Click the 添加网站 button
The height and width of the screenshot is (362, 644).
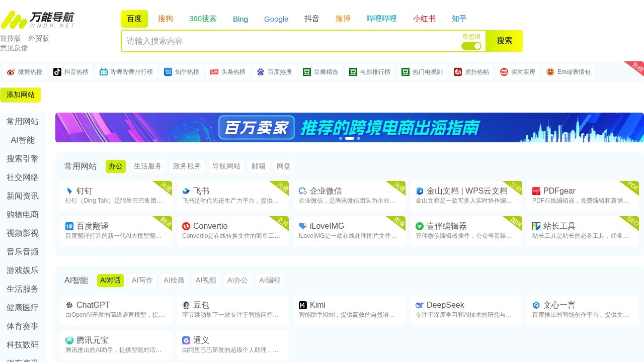21,95
